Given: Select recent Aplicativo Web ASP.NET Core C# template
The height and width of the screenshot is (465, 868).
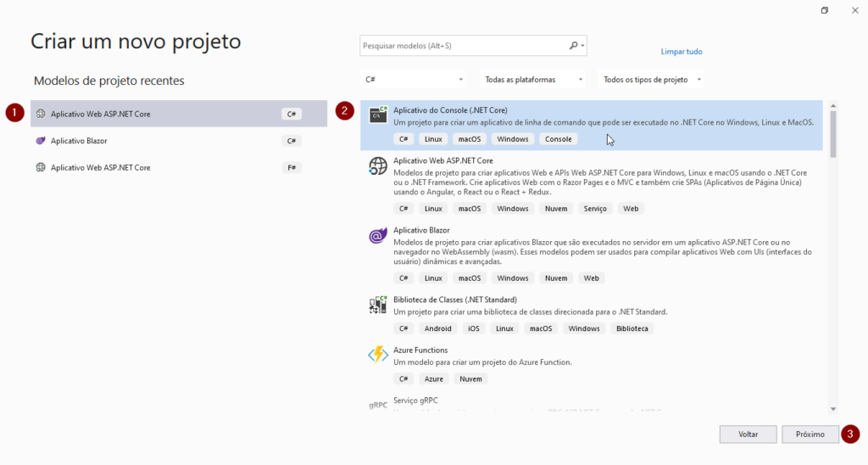Looking at the screenshot, I should (179, 114).
